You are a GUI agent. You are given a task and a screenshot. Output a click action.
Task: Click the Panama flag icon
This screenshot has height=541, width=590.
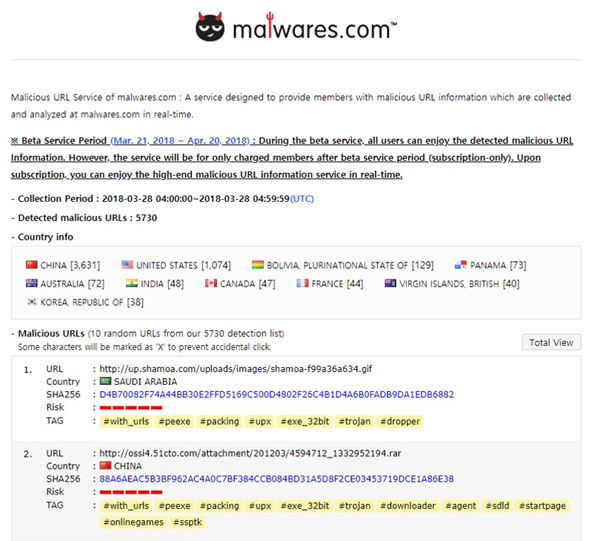pyautogui.click(x=461, y=265)
